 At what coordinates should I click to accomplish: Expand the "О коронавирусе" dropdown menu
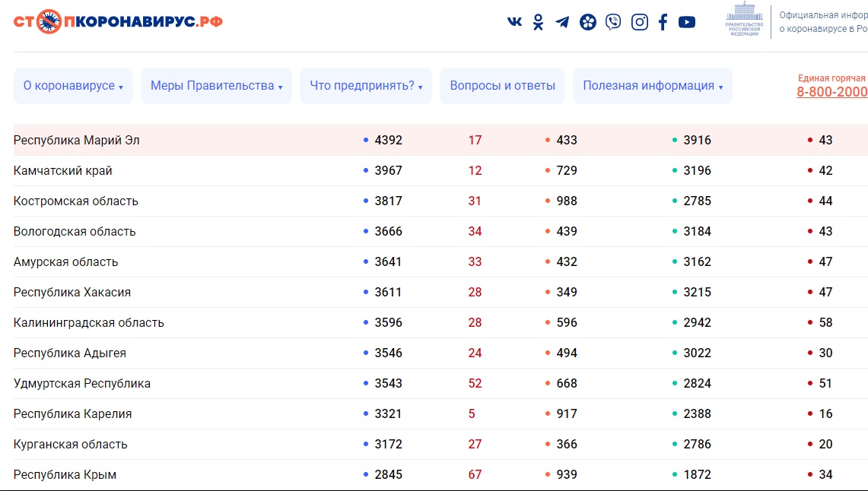tap(73, 86)
